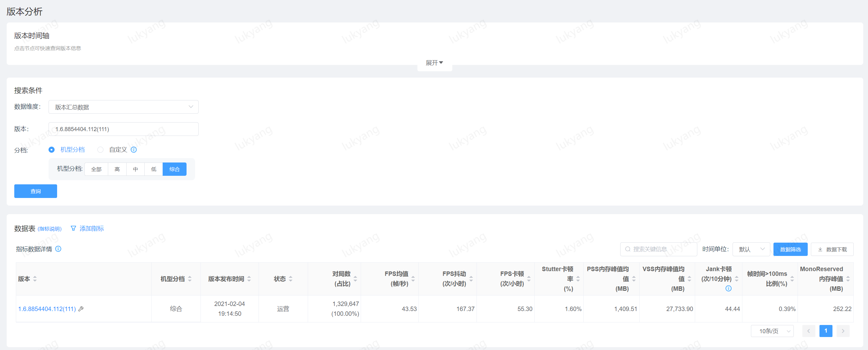
Task: Select the 自定义 radio button
Action: pos(101,150)
